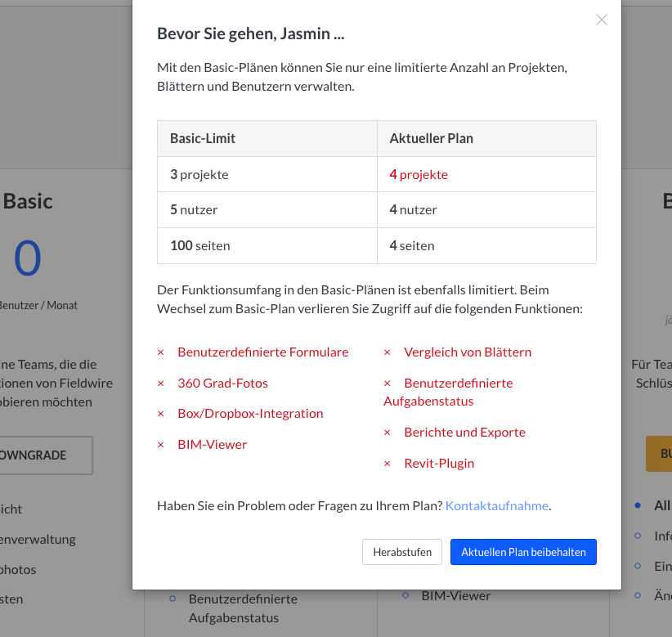Image resolution: width=672 pixels, height=637 pixels.
Task: Click the X icon beside Benutzerdefinierte Aufgabenstatus
Action: pos(388,384)
